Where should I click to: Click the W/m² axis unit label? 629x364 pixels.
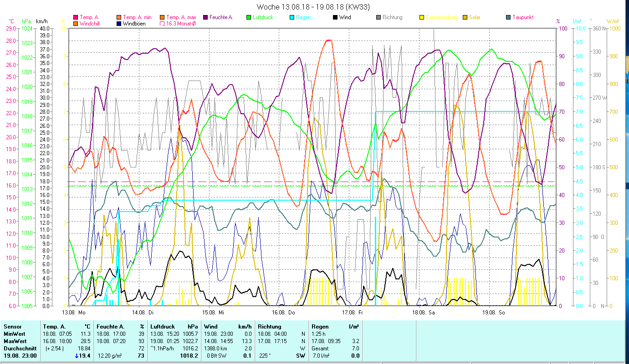[613, 21]
